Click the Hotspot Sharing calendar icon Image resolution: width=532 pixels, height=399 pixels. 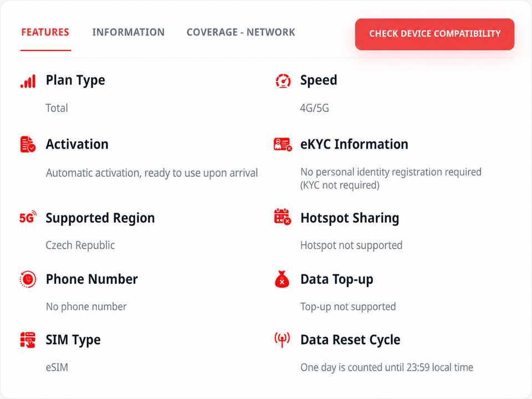pos(282,217)
